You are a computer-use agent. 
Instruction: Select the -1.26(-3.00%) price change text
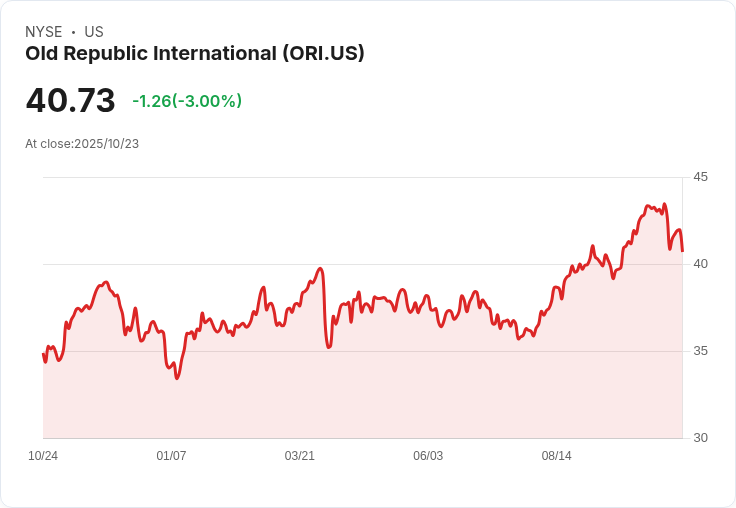[x=187, y=101]
